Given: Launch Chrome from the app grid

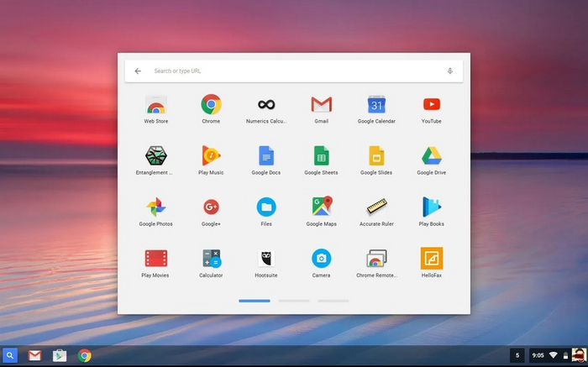Looking at the screenshot, I should 211,105.
